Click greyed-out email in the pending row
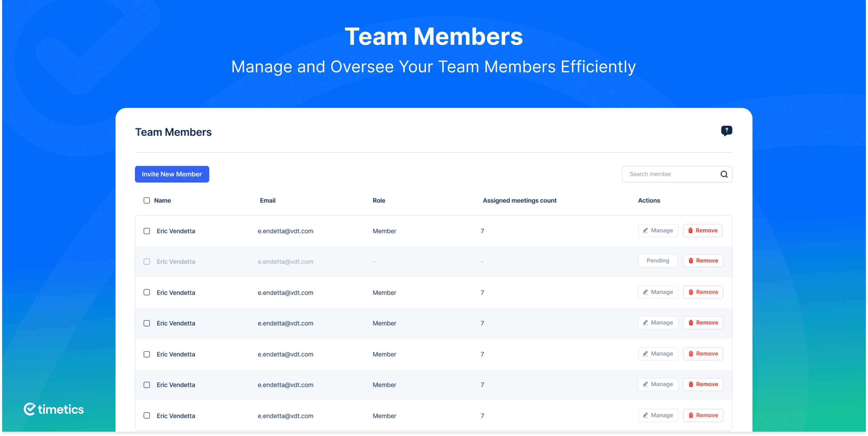 pos(285,261)
